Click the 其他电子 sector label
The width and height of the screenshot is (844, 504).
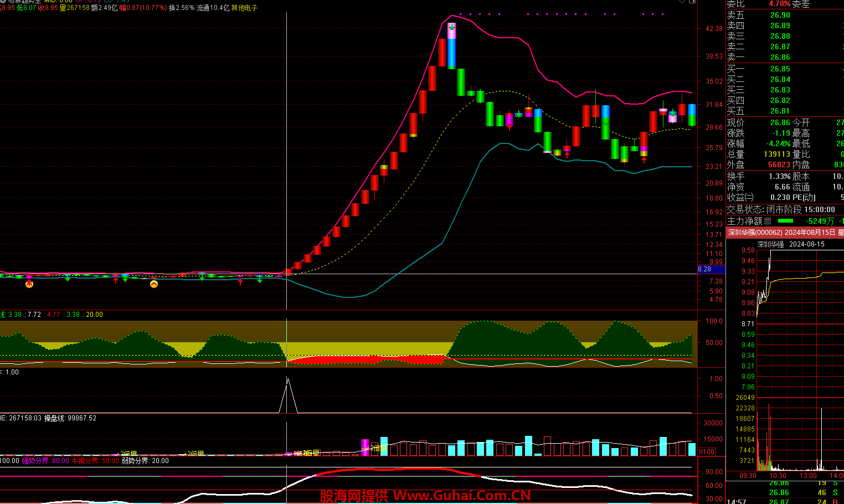[244, 8]
